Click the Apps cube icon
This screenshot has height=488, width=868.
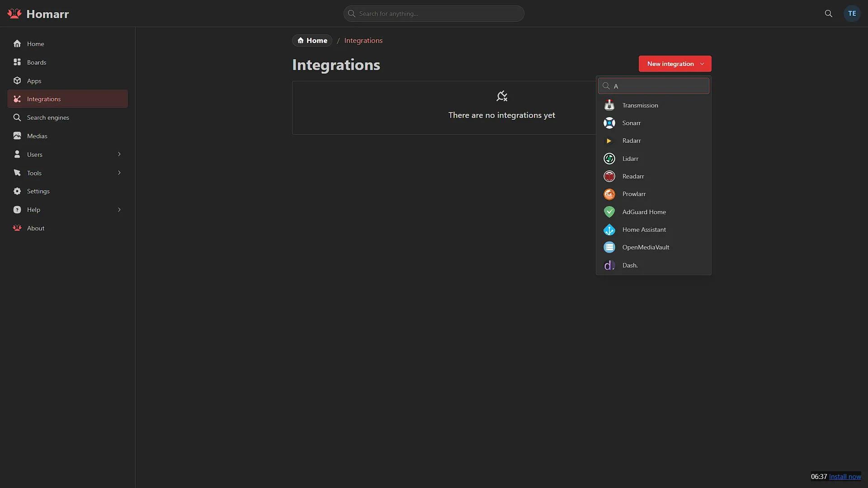[x=17, y=80]
